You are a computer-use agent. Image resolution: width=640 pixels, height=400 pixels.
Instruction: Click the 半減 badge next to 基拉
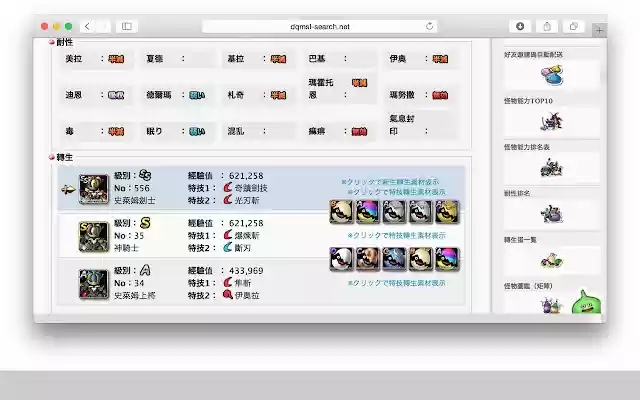278,59
